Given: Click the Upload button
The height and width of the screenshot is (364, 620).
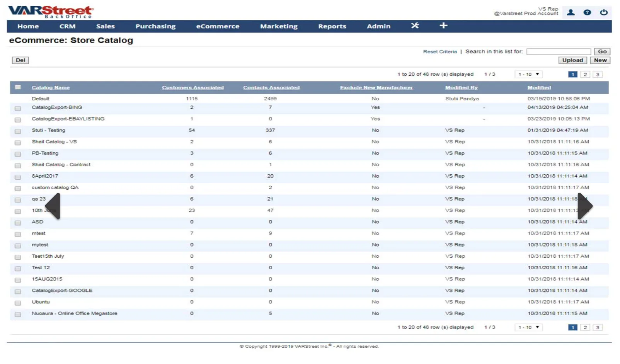Looking at the screenshot, I should point(572,60).
